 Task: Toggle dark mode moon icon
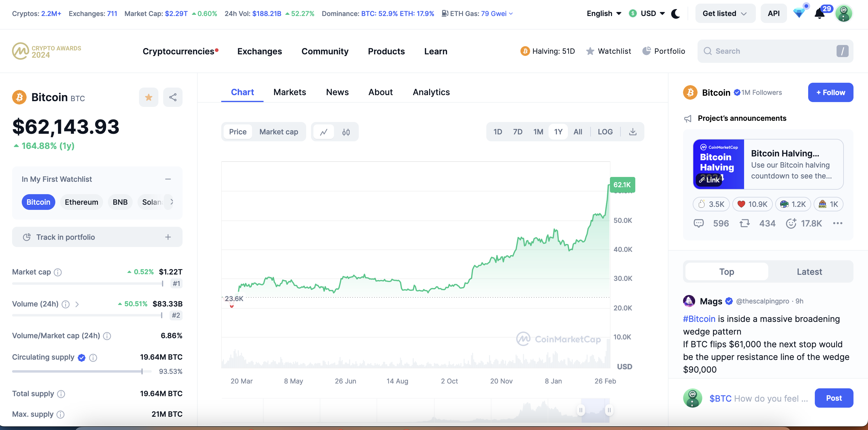point(675,14)
